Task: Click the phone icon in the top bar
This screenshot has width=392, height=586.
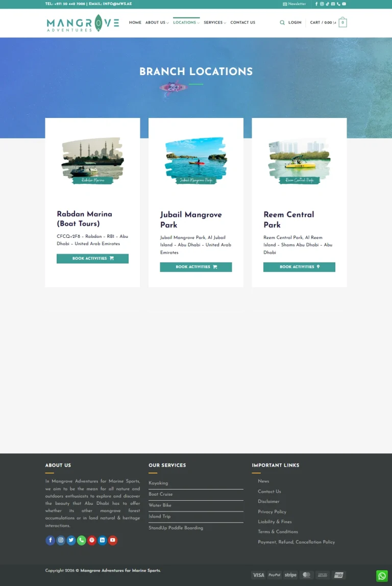Action: pyautogui.click(x=338, y=4)
